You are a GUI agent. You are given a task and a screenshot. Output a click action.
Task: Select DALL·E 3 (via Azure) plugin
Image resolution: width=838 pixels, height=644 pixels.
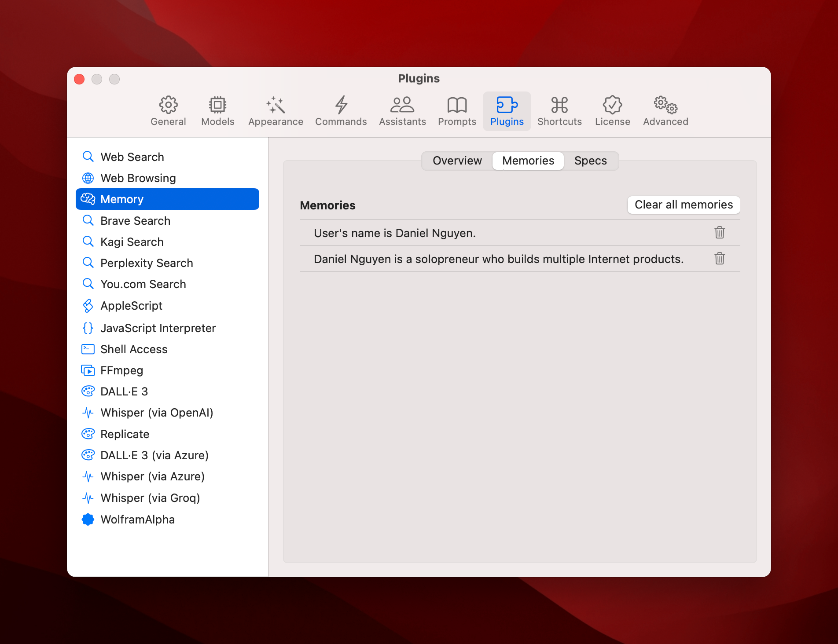click(167, 455)
